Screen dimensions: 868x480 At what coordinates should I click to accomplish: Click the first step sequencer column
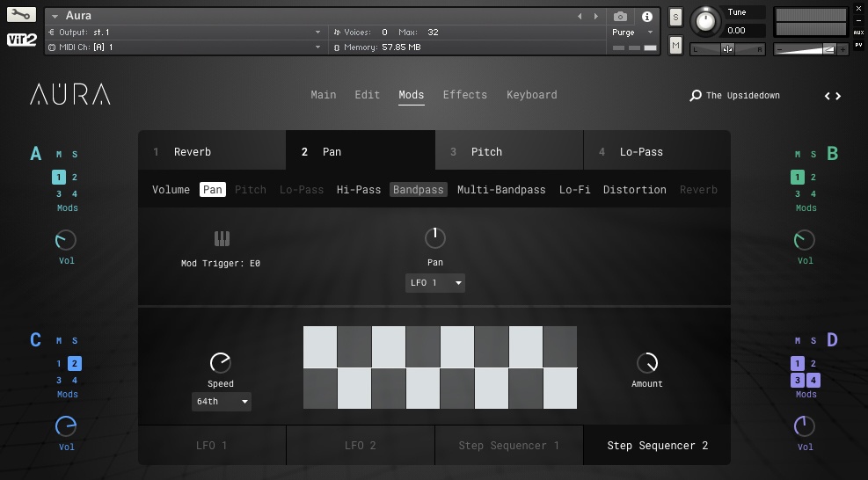tap(320, 367)
